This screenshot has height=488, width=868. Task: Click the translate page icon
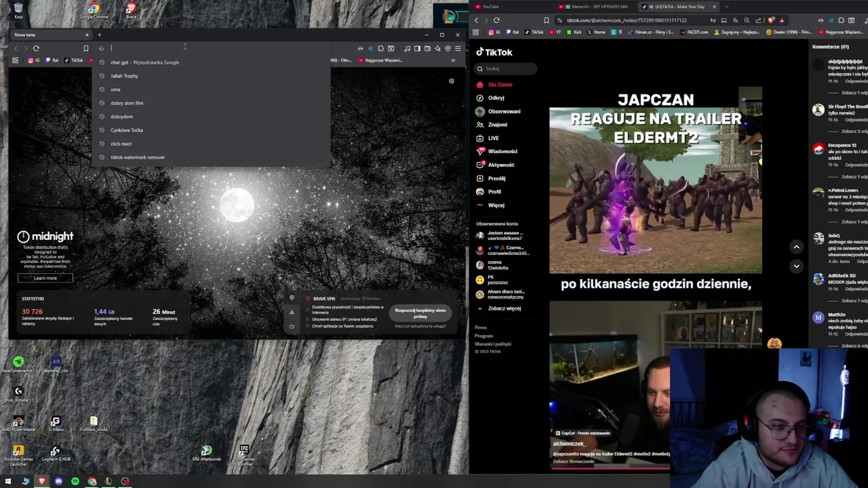click(735, 20)
